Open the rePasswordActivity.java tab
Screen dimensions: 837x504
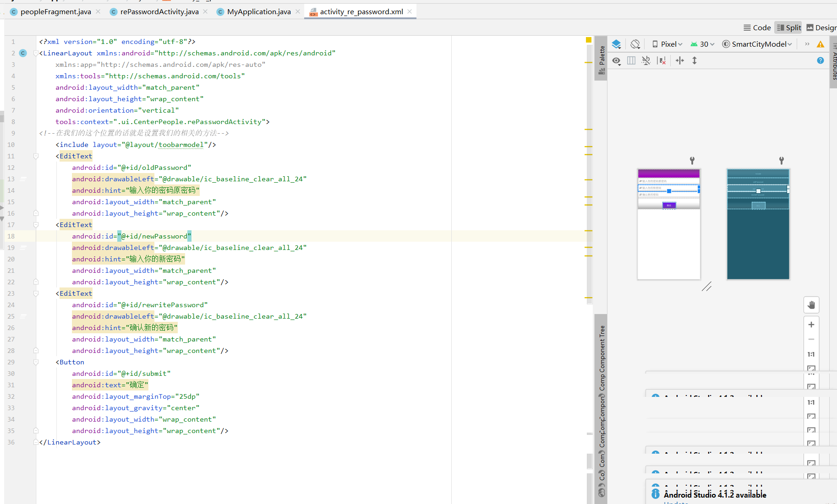(x=159, y=11)
